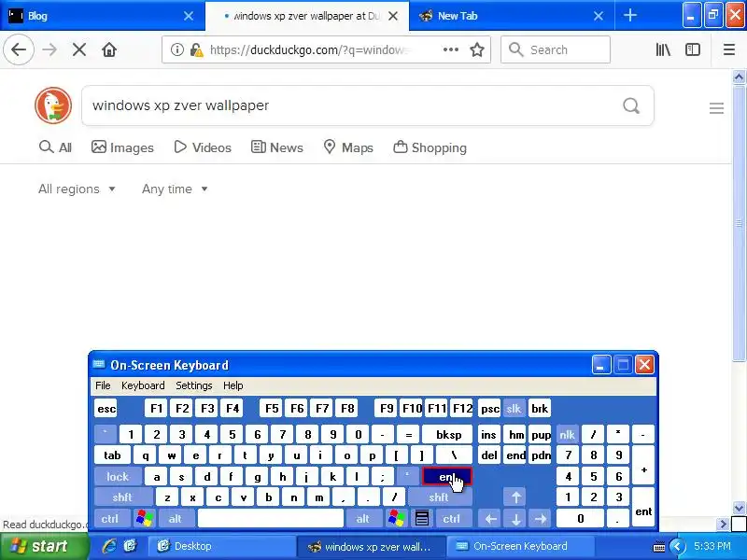Toggle the left shft key
This screenshot has height=560, width=747.
pyautogui.click(x=122, y=497)
